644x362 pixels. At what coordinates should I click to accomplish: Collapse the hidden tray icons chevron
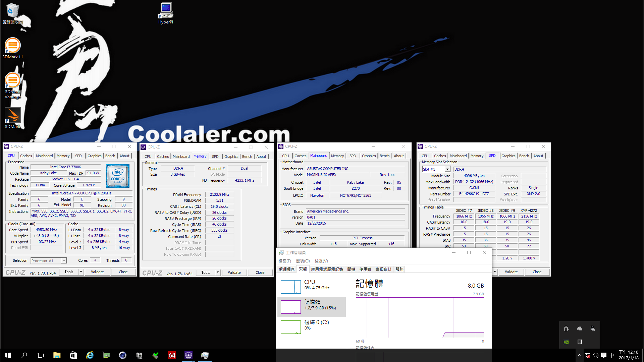click(579, 355)
